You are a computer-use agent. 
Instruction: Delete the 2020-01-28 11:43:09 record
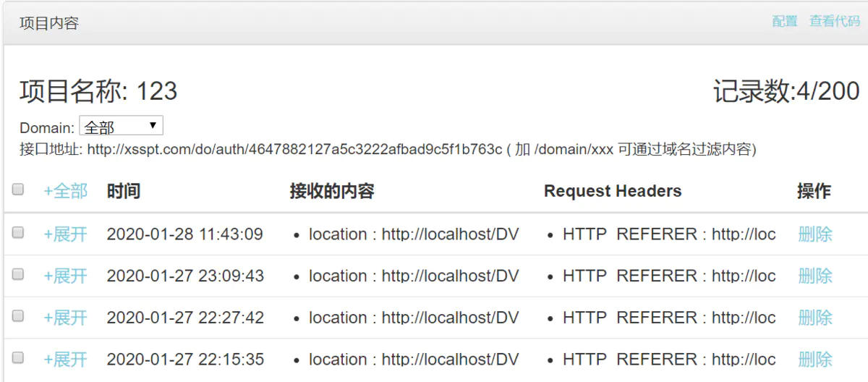point(814,234)
